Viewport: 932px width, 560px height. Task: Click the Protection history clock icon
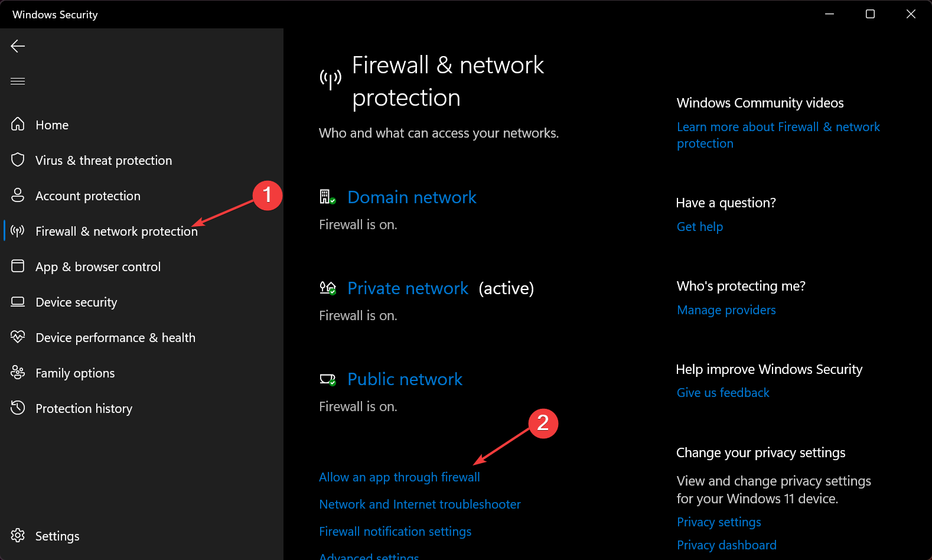tap(18, 408)
